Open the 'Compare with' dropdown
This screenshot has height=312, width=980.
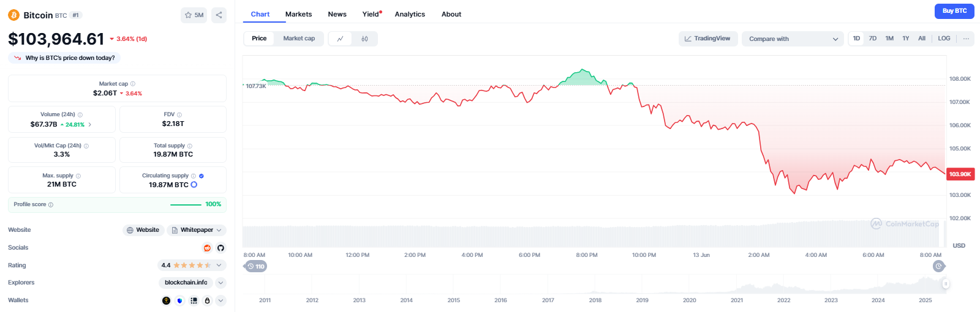793,39
